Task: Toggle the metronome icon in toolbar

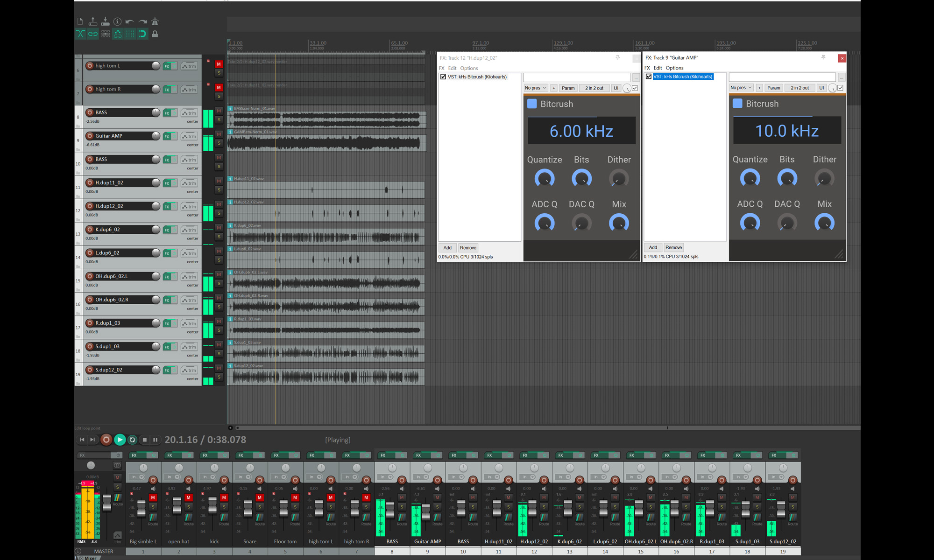Action: pos(155,21)
